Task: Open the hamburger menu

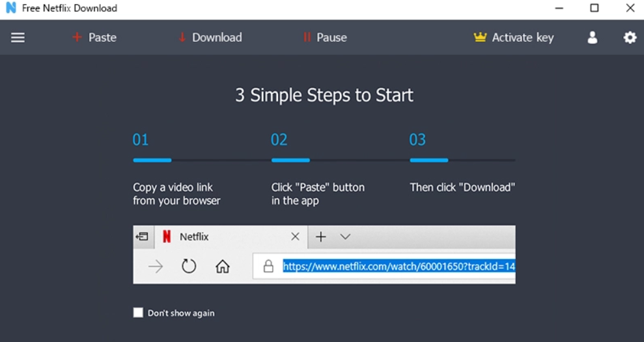Action: [x=18, y=38]
